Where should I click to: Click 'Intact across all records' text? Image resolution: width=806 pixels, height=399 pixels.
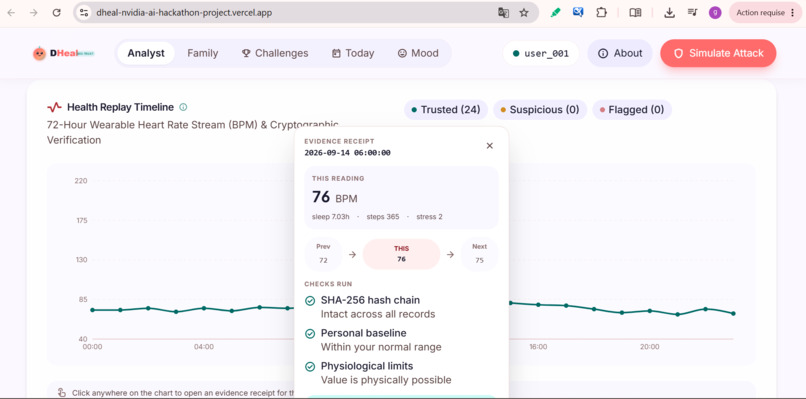[378, 314]
